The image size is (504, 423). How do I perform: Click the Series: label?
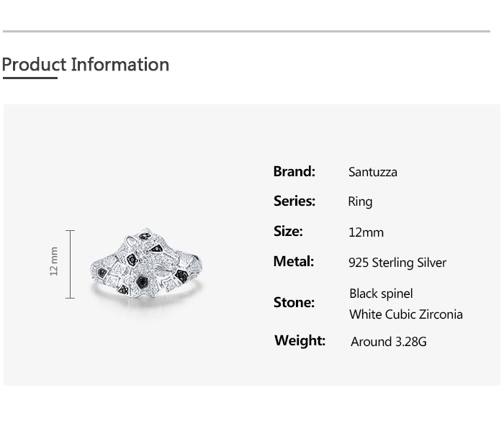(294, 201)
